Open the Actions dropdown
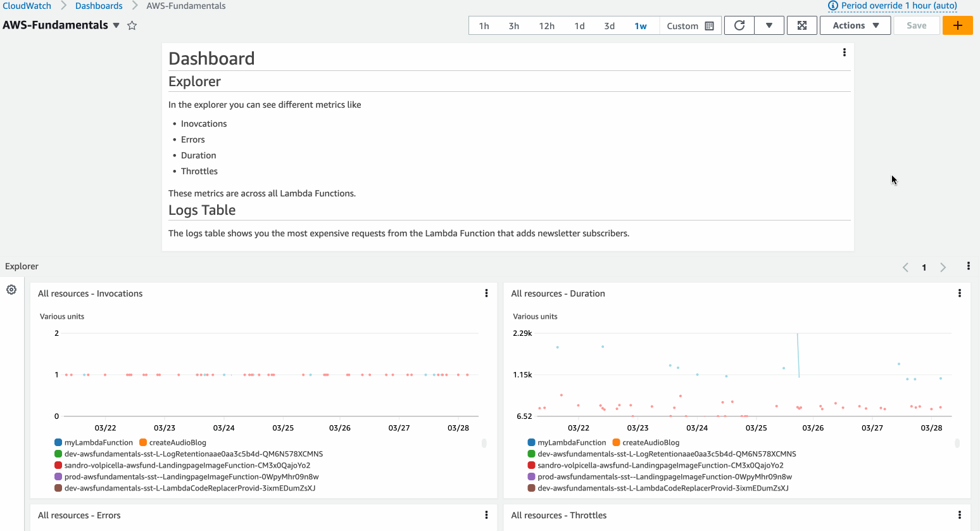The width and height of the screenshot is (980, 531). tap(855, 25)
